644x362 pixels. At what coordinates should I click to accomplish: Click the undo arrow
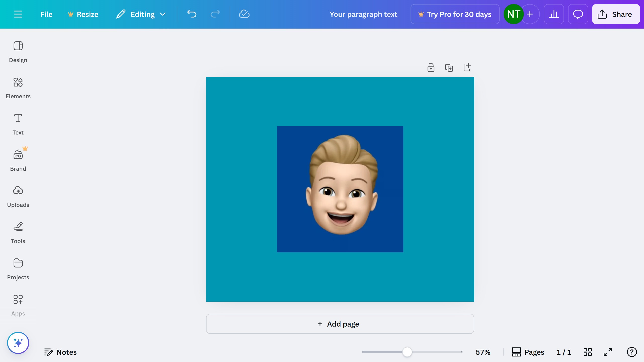coord(192,14)
